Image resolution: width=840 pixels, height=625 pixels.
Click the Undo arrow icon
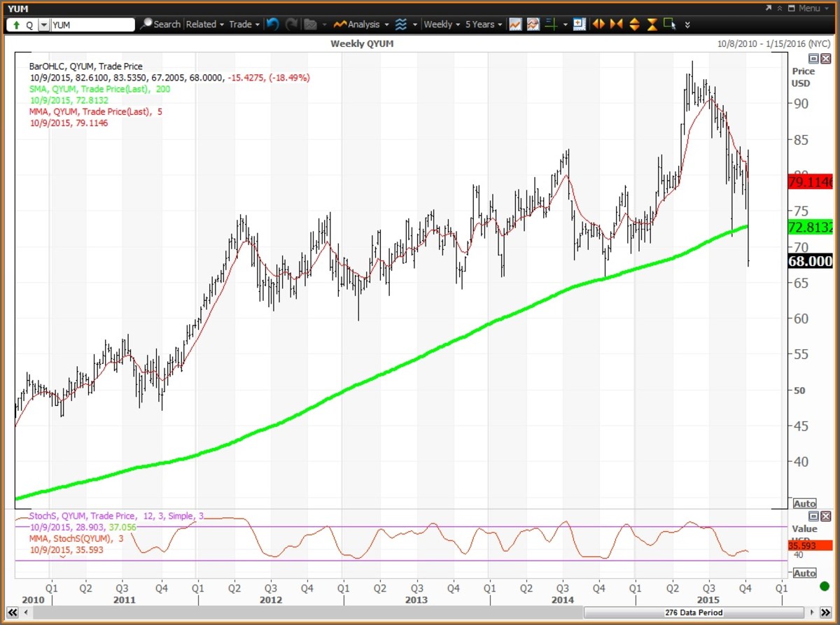click(272, 24)
